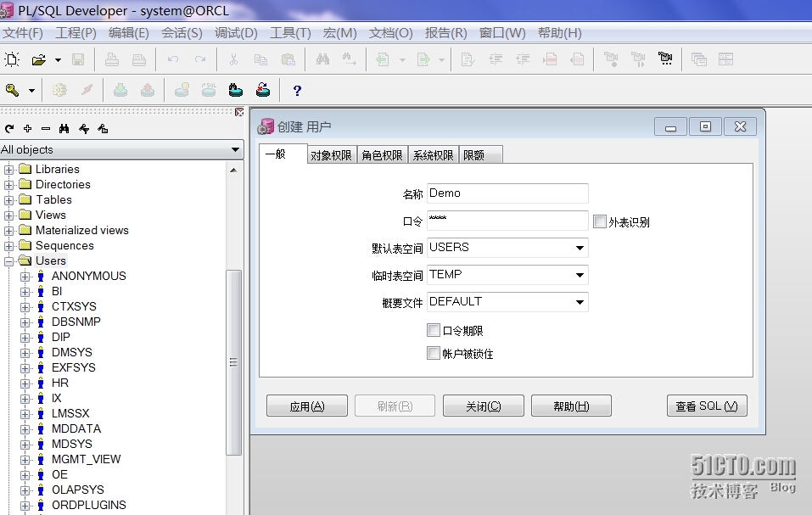The image size is (812, 515).
Task: Click the object browser vertical scrollbar thumb
Action: [x=233, y=362]
